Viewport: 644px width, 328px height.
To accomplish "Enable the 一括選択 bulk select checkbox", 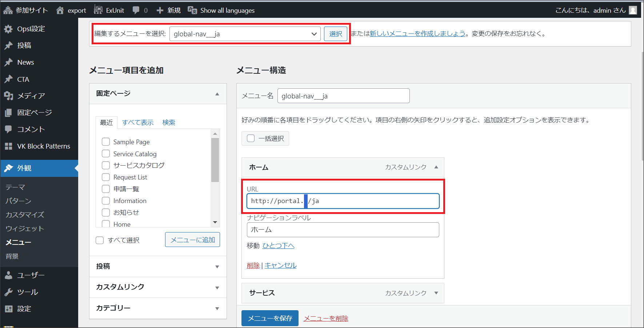I will pyautogui.click(x=251, y=138).
